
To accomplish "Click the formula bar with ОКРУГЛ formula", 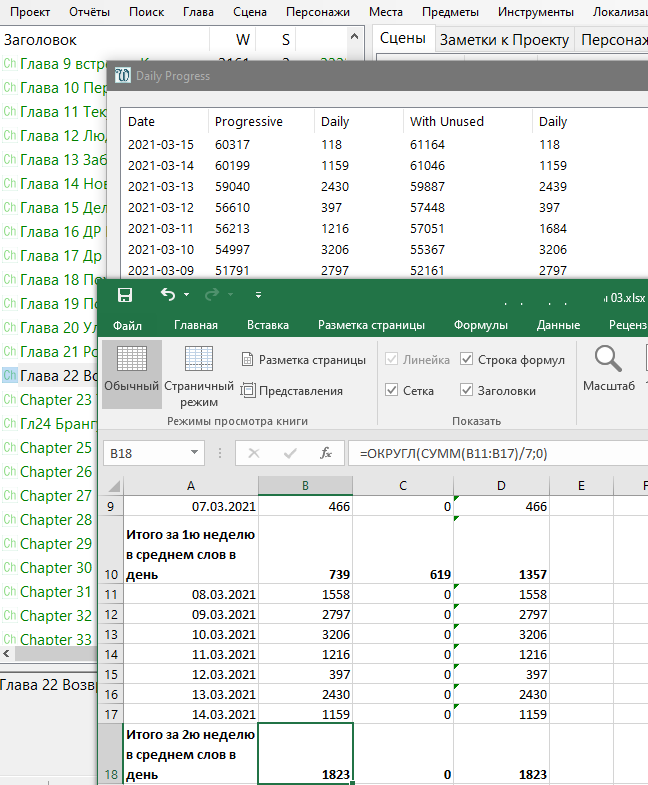I will point(498,454).
